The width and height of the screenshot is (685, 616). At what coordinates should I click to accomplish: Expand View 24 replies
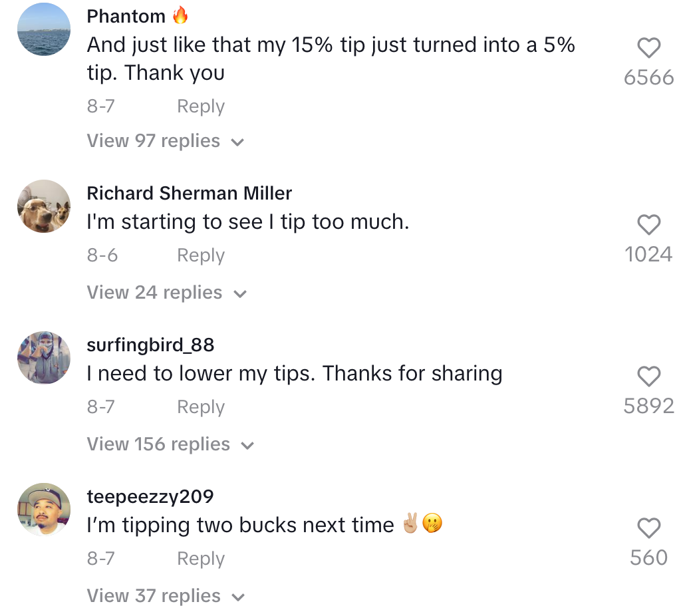(x=166, y=293)
